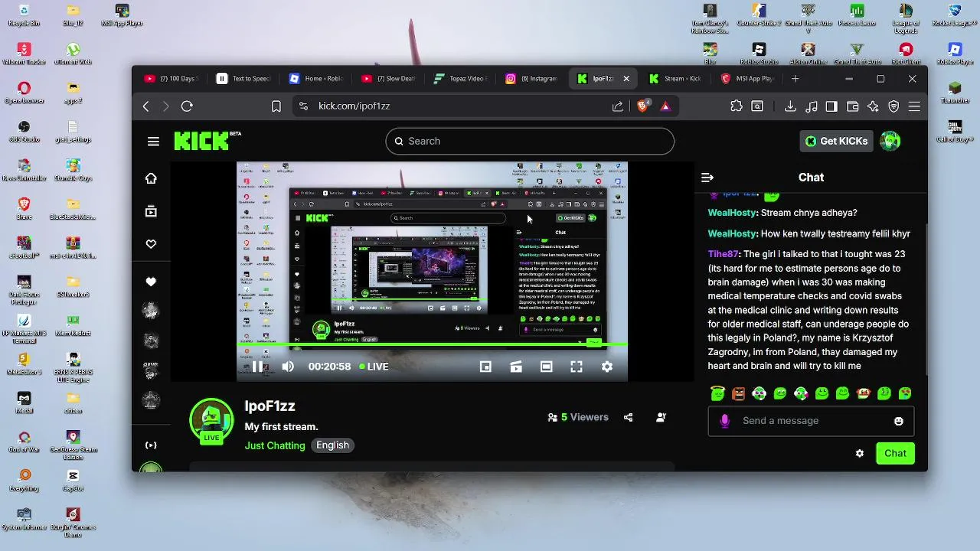Open video player settings gear
Image resolution: width=980 pixels, height=551 pixels.
(607, 367)
